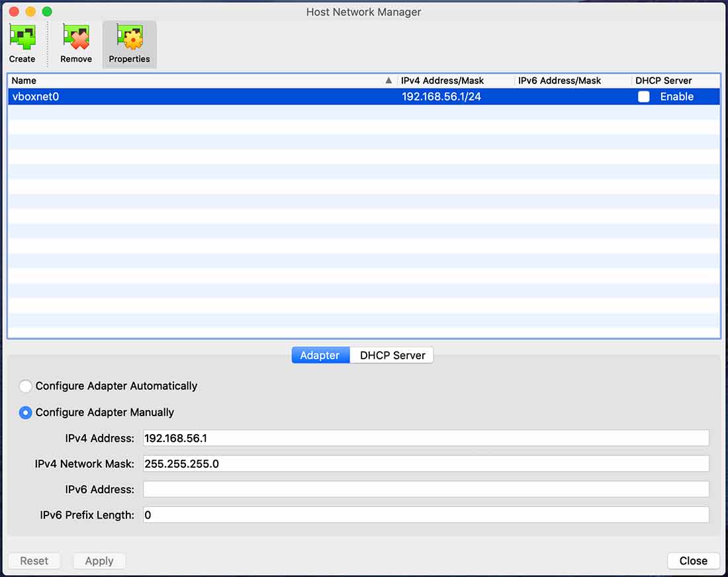The image size is (728, 577).
Task: Select Configure Adapter Automatically
Action: click(25, 386)
